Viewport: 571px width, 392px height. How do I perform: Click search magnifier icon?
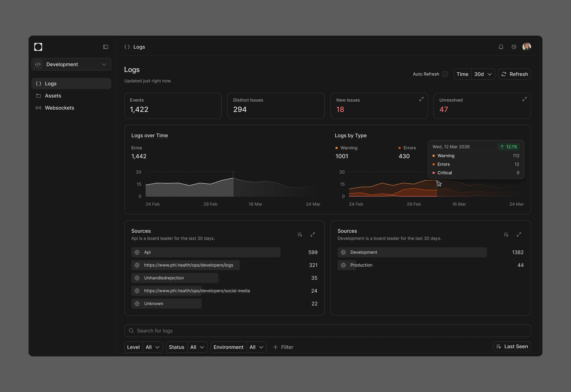pyautogui.click(x=131, y=331)
